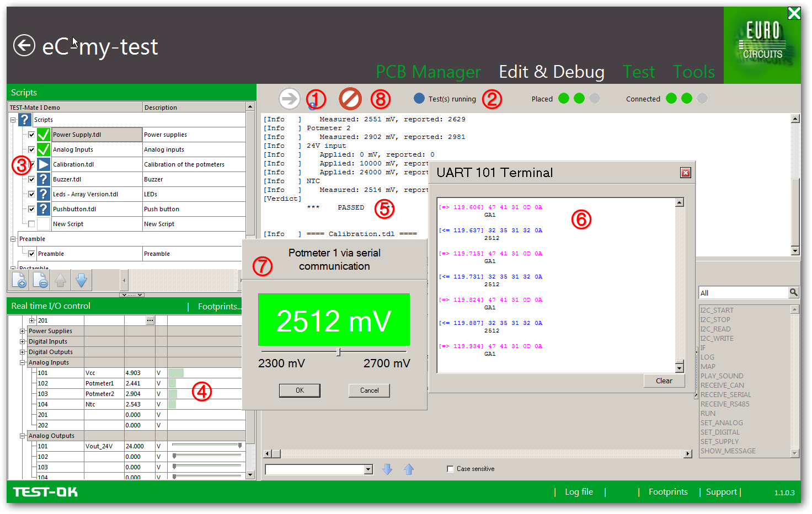Collapse the Scripts root tree node
Image resolution: width=812 pixels, height=514 pixels.
(13, 120)
